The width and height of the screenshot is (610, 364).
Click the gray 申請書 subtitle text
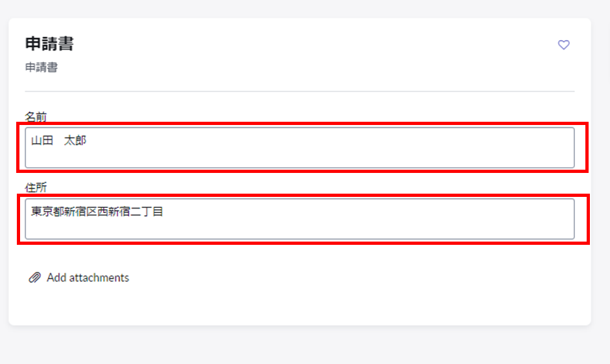click(x=41, y=67)
